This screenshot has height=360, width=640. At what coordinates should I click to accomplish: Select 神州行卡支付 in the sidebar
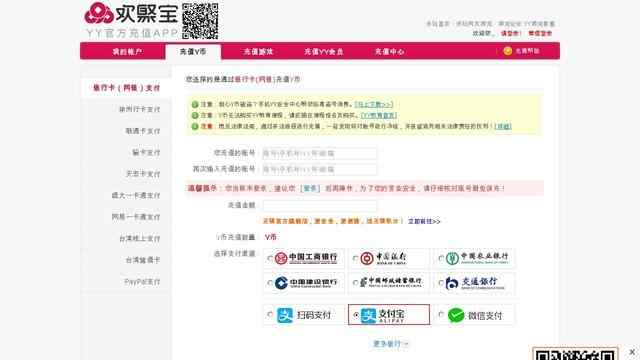[140, 109]
